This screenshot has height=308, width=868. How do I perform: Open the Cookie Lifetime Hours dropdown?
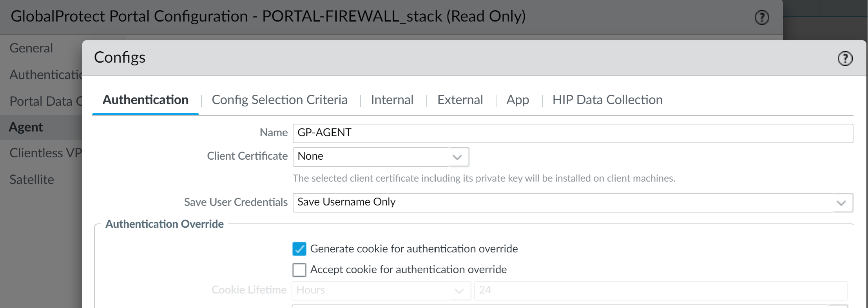tap(459, 290)
